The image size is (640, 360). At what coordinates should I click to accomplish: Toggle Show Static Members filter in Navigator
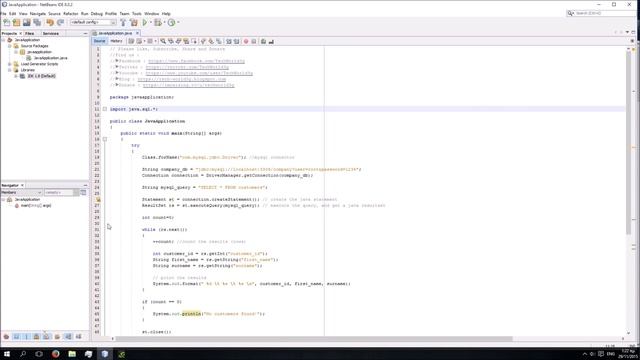click(27, 336)
